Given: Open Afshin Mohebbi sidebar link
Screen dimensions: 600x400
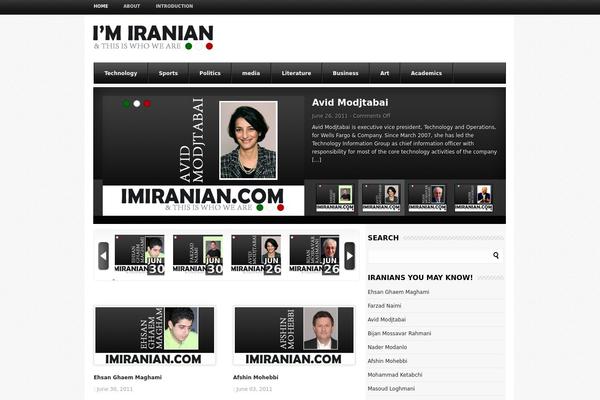Looking at the screenshot, I should [x=387, y=361].
